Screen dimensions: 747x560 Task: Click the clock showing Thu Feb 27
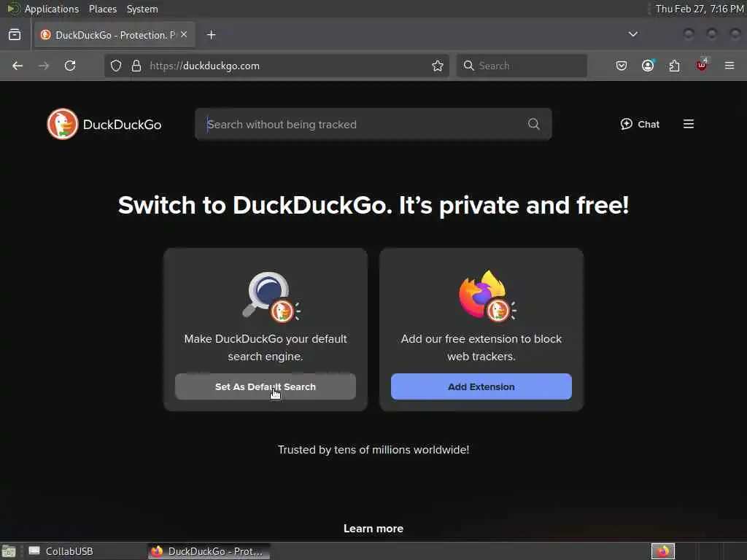click(x=700, y=9)
